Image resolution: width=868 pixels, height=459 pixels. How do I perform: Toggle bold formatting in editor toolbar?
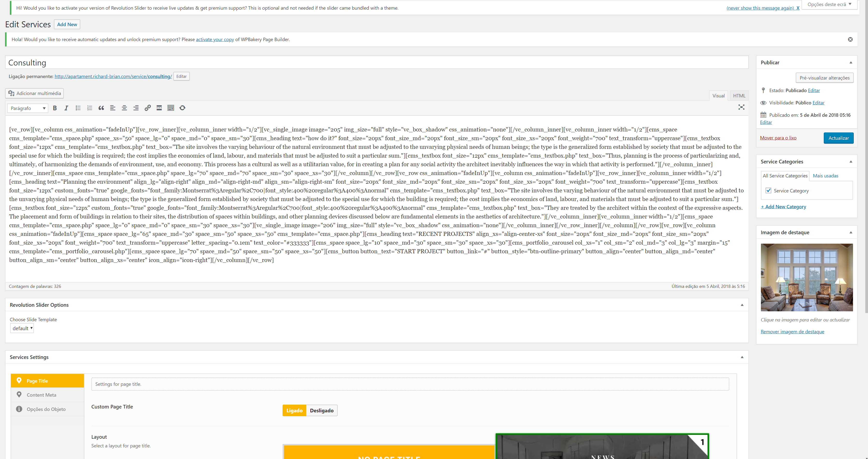click(x=55, y=108)
